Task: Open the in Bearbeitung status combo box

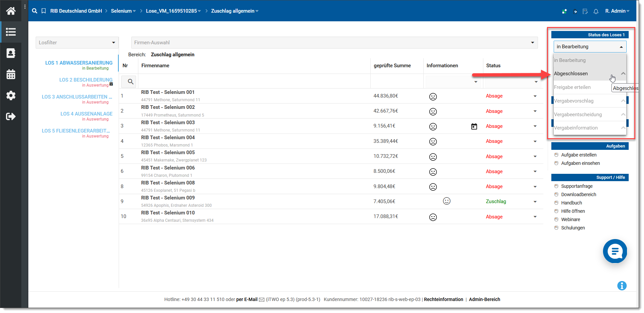Action: 590,47
